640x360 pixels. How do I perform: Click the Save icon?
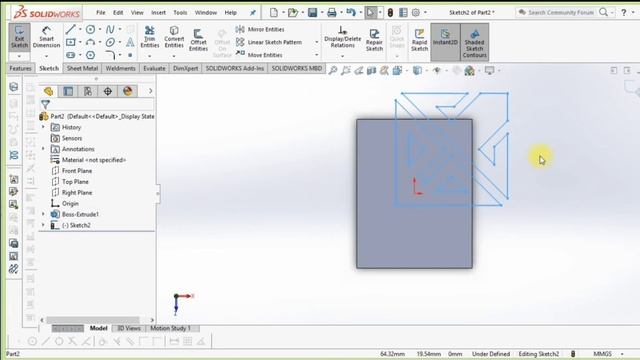tap(313, 13)
